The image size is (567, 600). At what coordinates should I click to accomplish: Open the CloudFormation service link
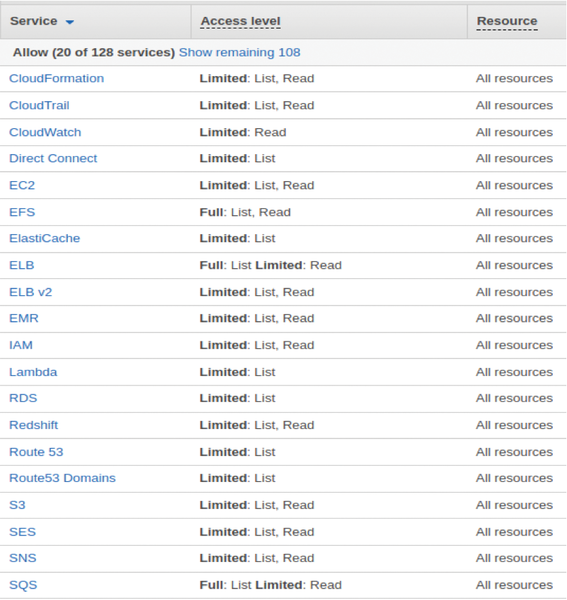56,78
